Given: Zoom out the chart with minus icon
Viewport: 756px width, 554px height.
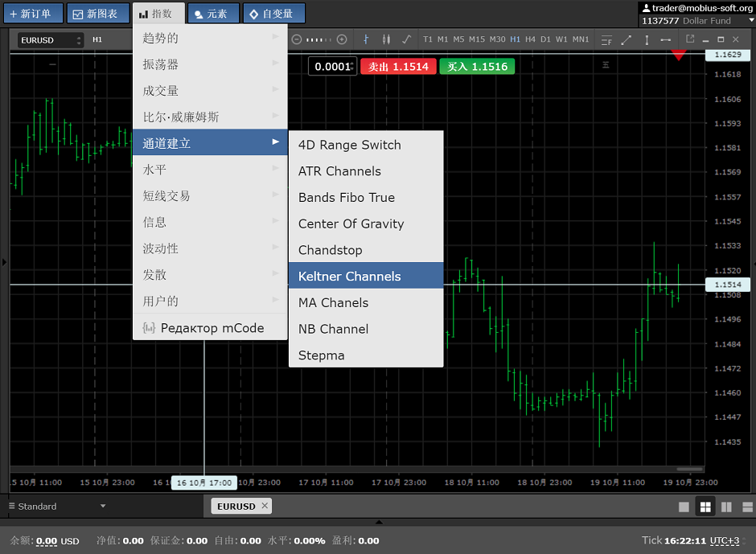Looking at the screenshot, I should [x=297, y=39].
